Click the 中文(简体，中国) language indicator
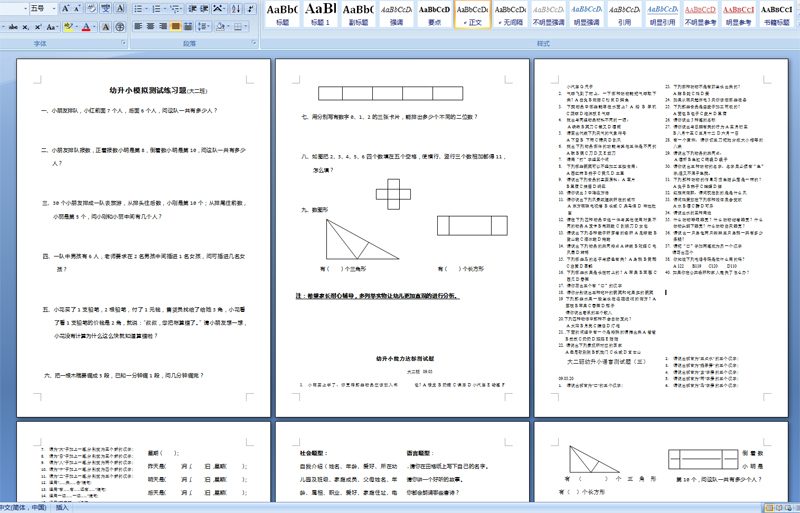The width and height of the screenshot is (800, 513). click(x=23, y=508)
